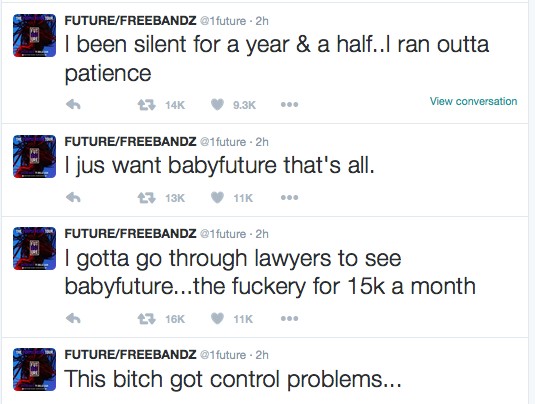Retweet the 'ran outta patience' tweet
The height and width of the screenshot is (404, 535).
pyautogui.click(x=147, y=104)
